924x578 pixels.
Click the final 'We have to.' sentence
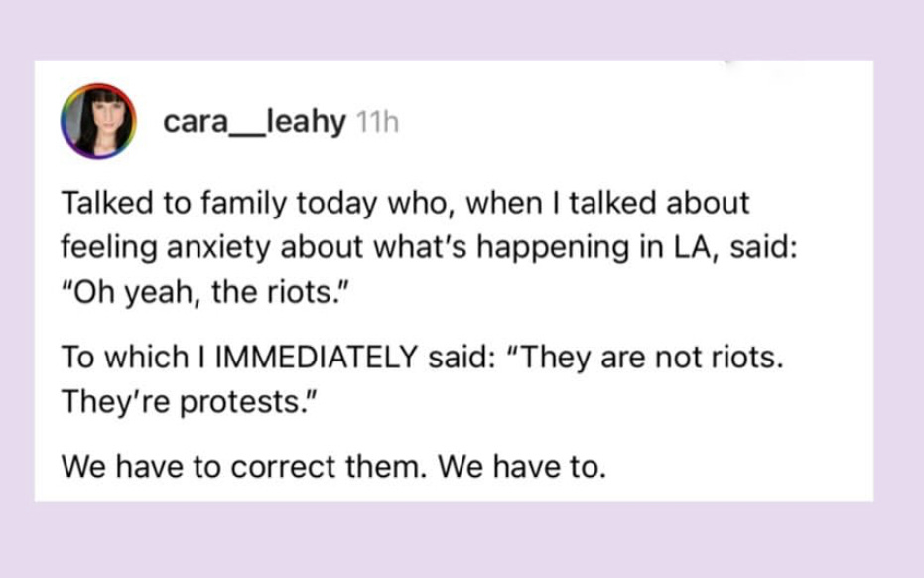pos(522,467)
